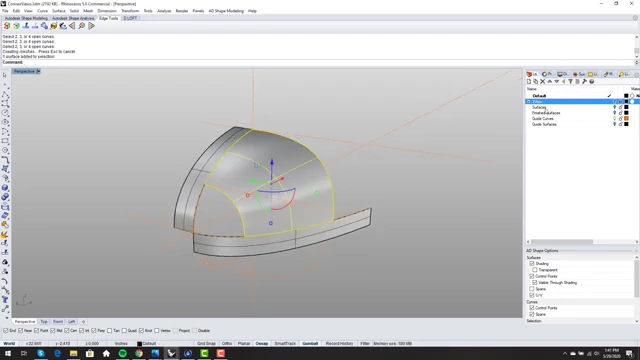Click the Delete layer X icon
640x360 pixels.
click(542, 82)
